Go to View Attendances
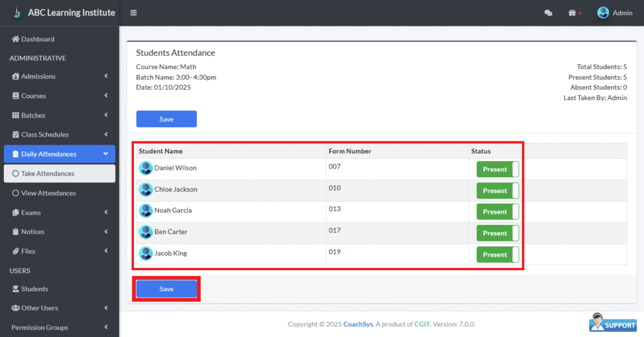Image resolution: width=644 pixels, height=337 pixels. pyautogui.click(x=48, y=193)
